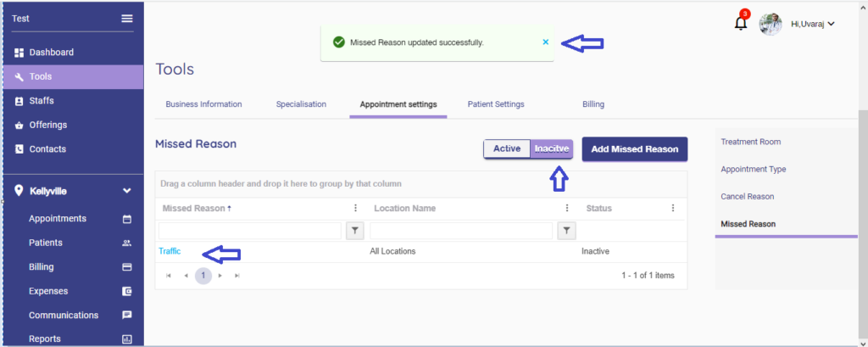Click the Missed Reason filter text field
The height and width of the screenshot is (347, 868).
pyautogui.click(x=250, y=231)
